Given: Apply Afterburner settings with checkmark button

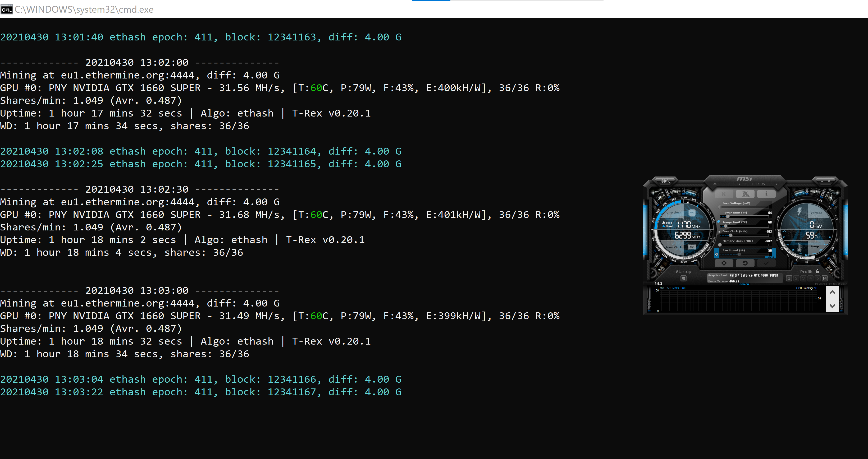Looking at the screenshot, I should [x=767, y=263].
